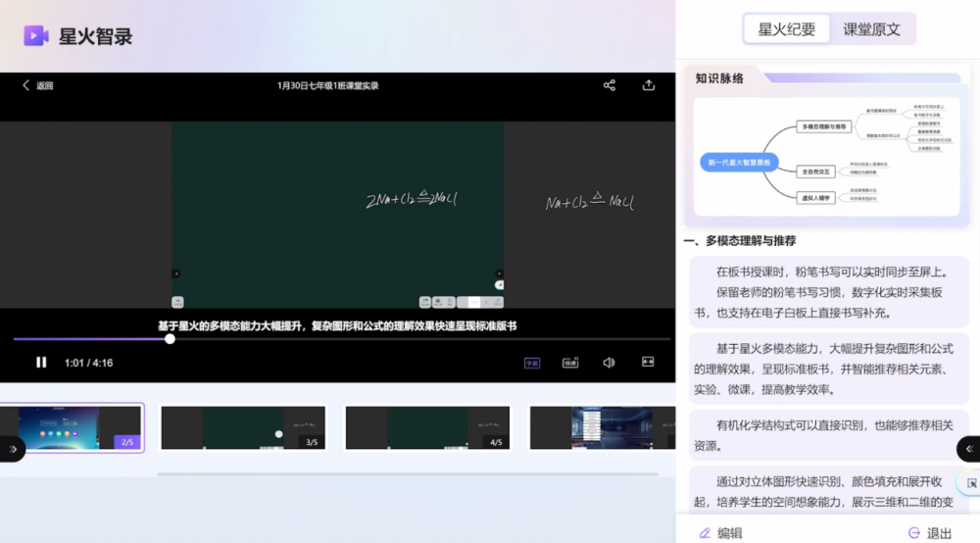The width and height of the screenshot is (980, 543).
Task: Switch to the 星火纪要 tab
Action: [x=786, y=29]
